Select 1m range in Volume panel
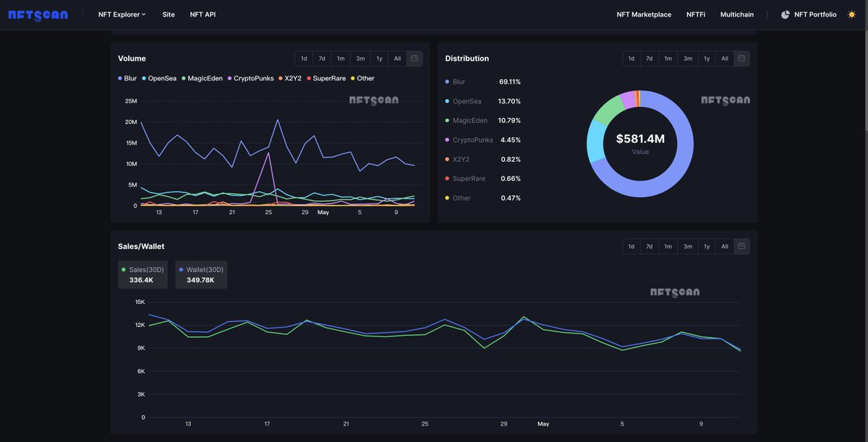 coord(341,59)
